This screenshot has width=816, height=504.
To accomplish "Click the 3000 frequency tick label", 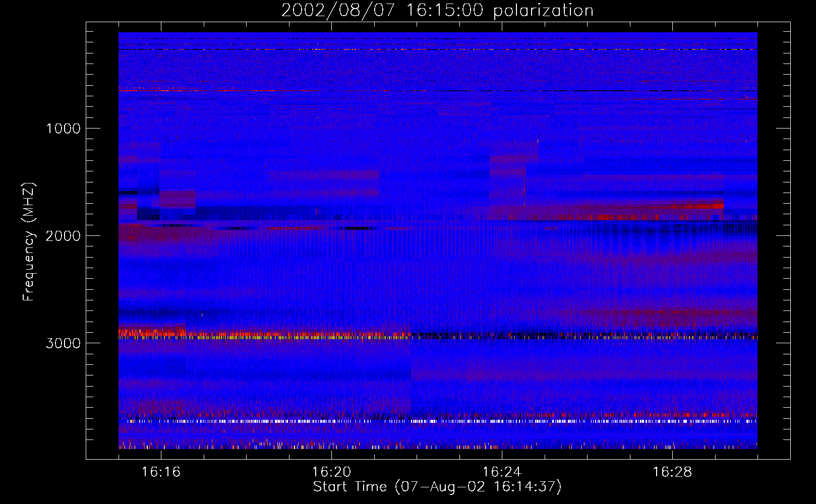I will tap(63, 343).
